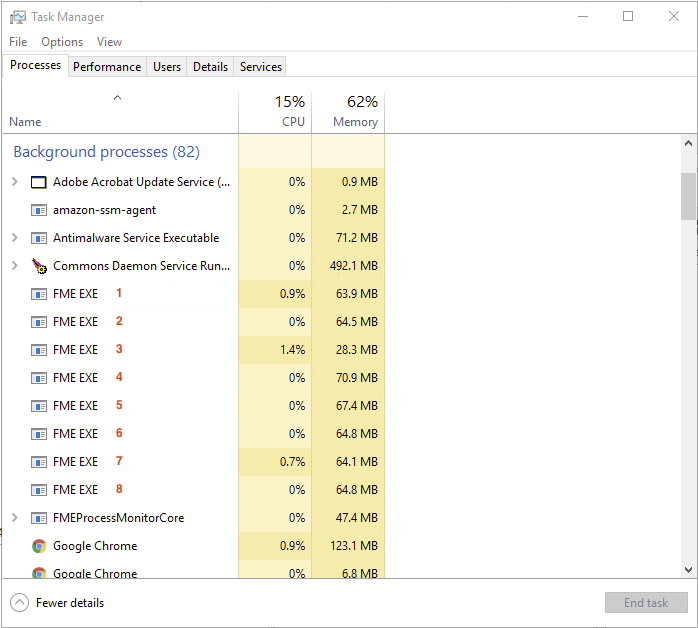This screenshot has height=628, width=698.
Task: Click the 123.1 MB memory value
Action: point(354,546)
